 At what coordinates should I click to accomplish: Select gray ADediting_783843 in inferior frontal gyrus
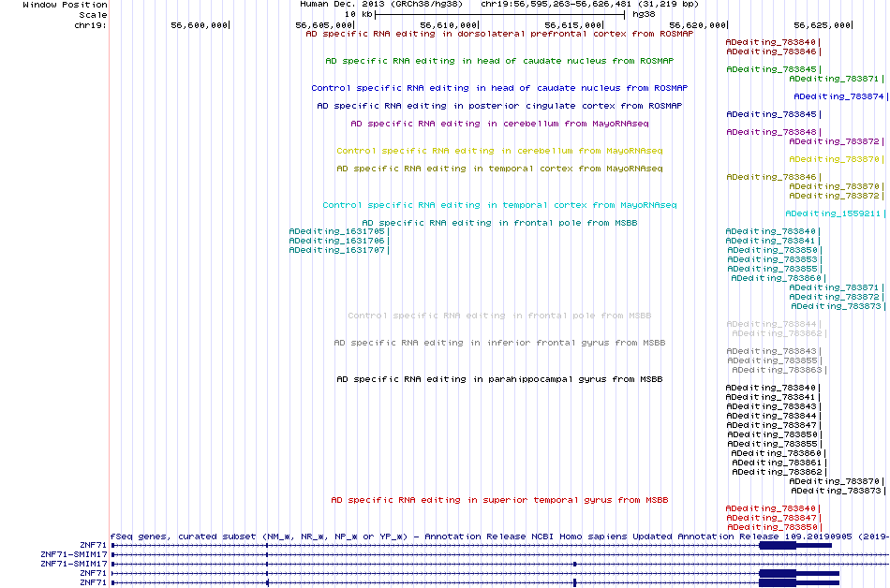tap(773, 351)
